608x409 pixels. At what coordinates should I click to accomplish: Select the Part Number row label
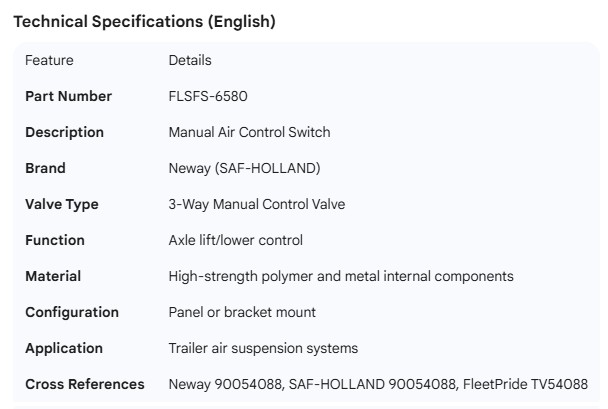point(68,96)
